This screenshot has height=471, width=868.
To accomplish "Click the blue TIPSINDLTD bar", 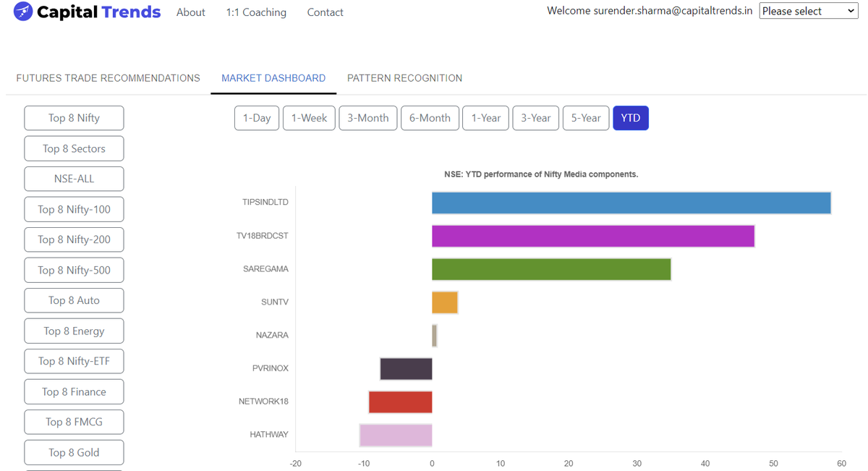I will point(631,203).
